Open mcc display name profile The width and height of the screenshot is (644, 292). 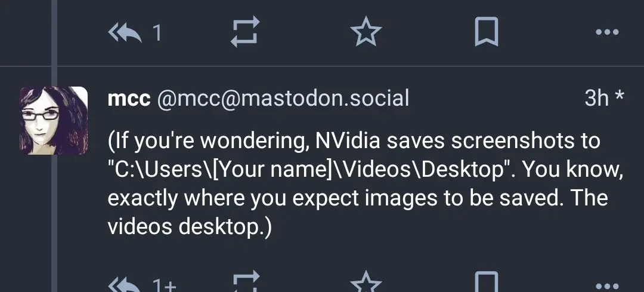(x=129, y=99)
